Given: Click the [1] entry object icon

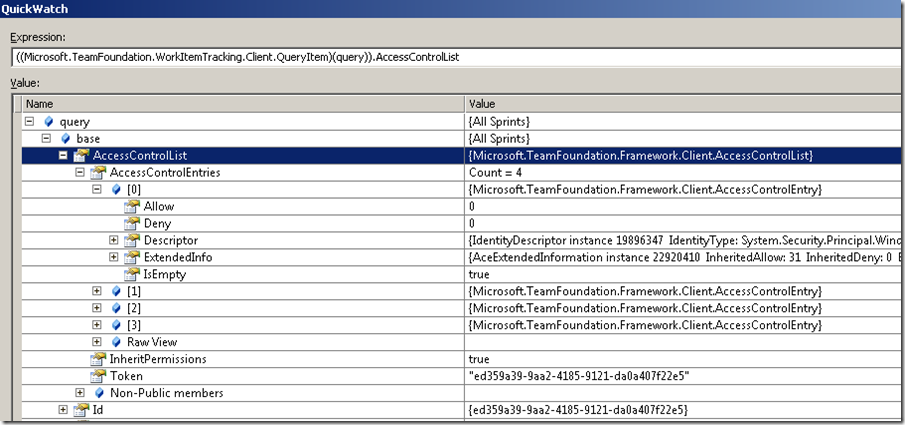Looking at the screenshot, I should 115,291.
